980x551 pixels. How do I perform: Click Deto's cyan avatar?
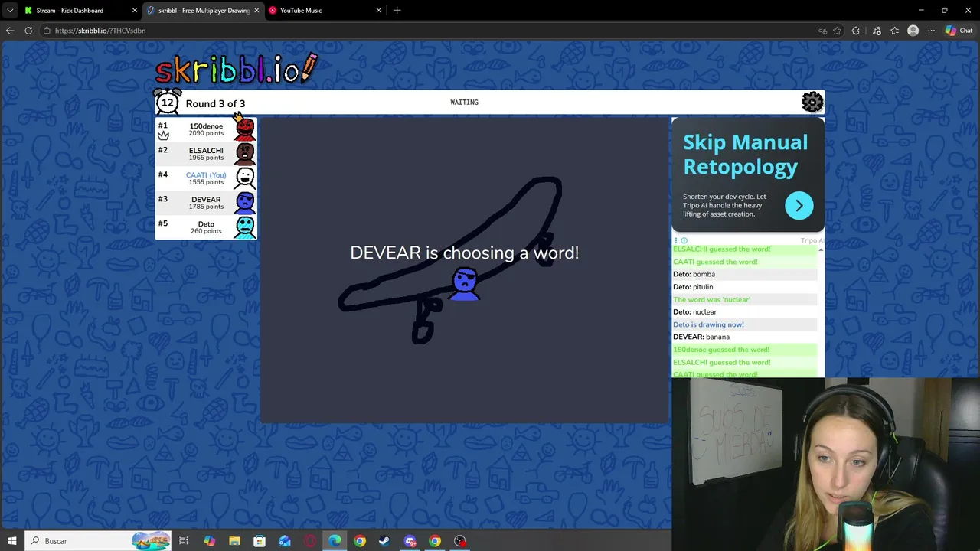(244, 227)
